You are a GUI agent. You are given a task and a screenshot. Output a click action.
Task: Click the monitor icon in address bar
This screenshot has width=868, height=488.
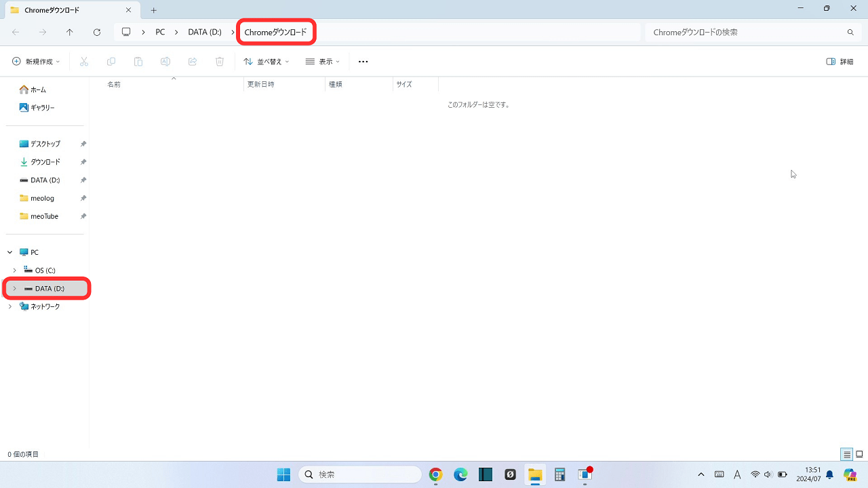point(126,32)
